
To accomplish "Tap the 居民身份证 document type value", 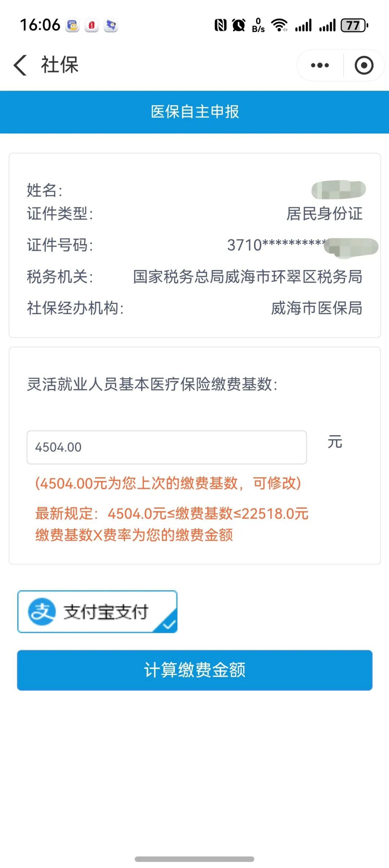I will tap(324, 213).
